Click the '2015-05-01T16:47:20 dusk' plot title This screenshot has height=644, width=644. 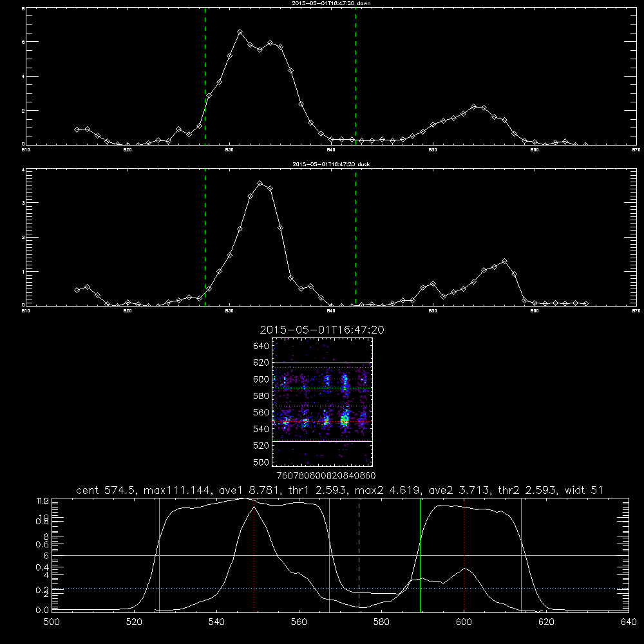click(x=331, y=164)
